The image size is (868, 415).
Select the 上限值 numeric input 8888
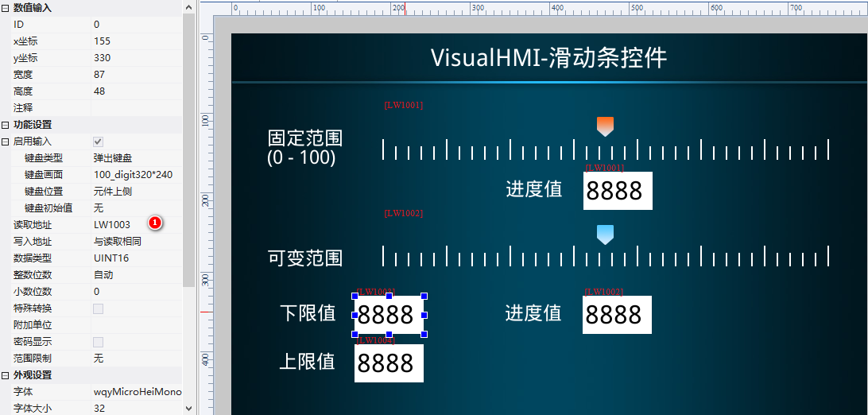click(389, 363)
